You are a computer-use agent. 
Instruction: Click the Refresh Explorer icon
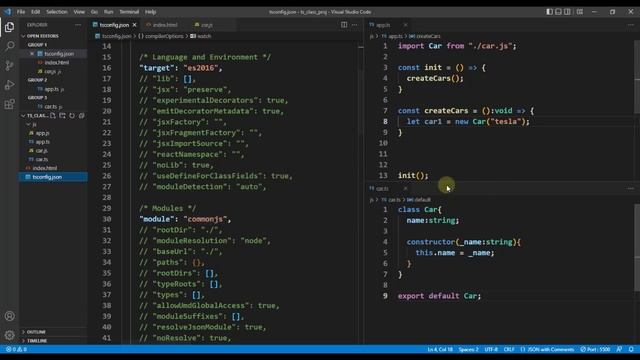[72, 116]
